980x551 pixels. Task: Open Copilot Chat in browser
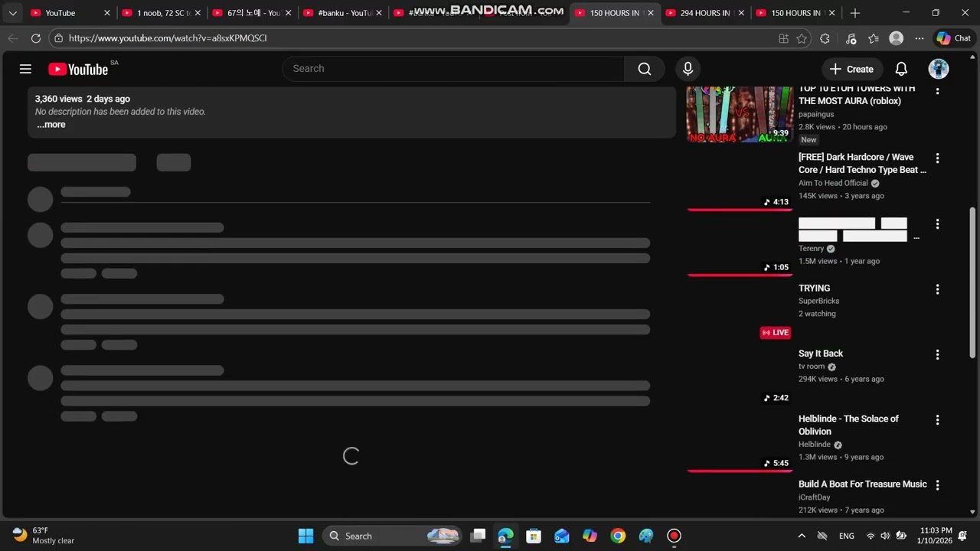pos(954,38)
